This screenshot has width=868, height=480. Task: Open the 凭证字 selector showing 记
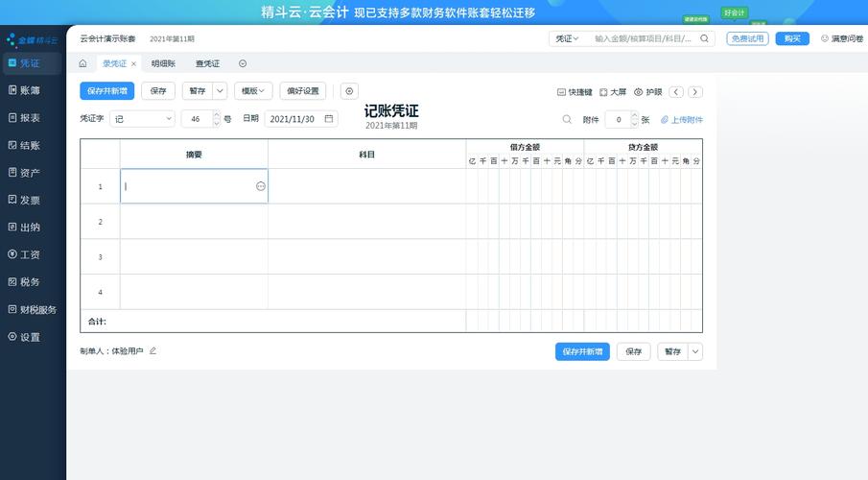pyautogui.click(x=142, y=119)
